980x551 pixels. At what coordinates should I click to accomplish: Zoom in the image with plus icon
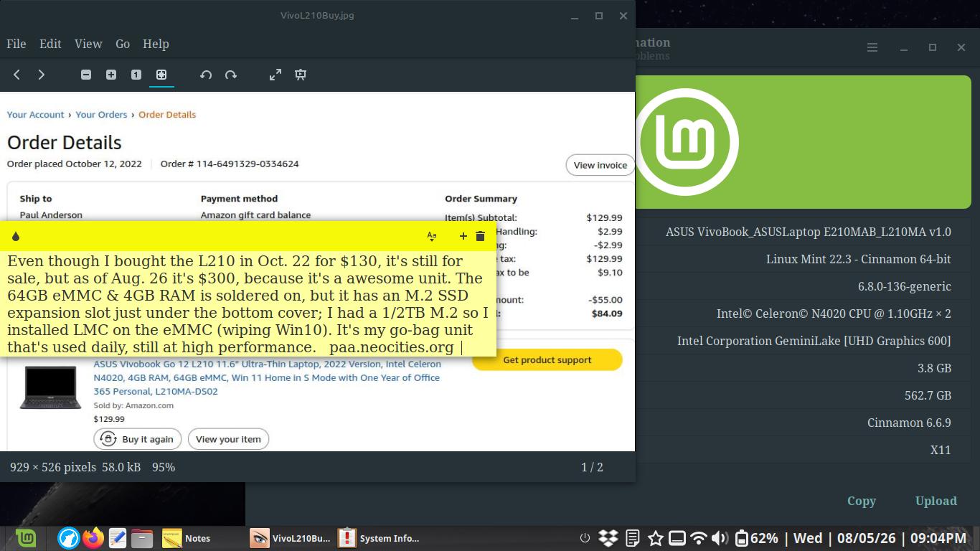tap(111, 75)
